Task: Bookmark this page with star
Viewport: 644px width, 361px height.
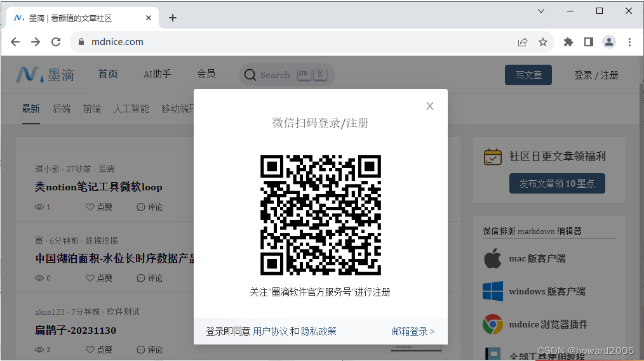Action: [543, 42]
